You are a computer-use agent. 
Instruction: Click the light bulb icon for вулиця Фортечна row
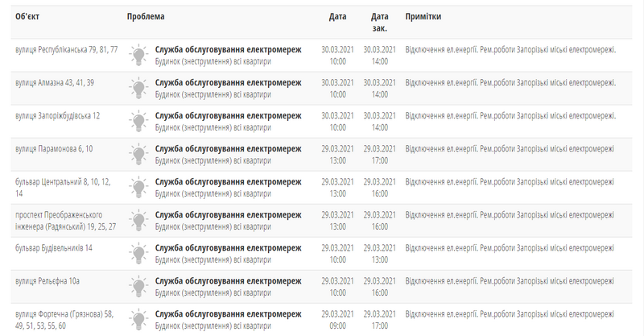(x=139, y=319)
